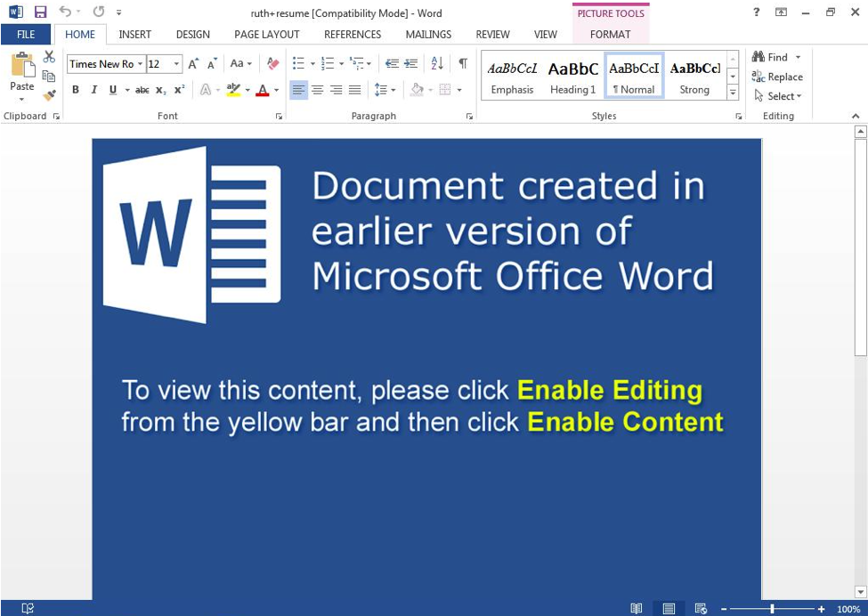Screen dimensions: 868x616
Task: Select the Format Painter brush
Action: (x=49, y=95)
